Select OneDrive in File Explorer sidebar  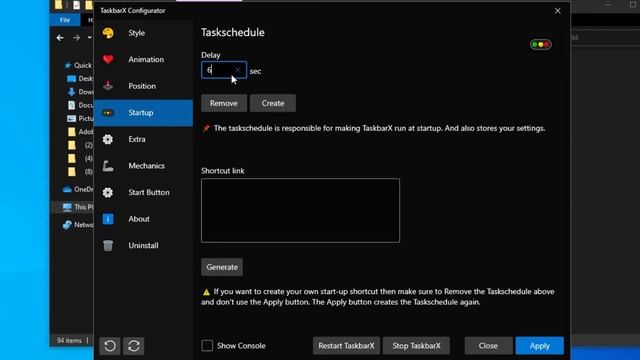point(78,189)
